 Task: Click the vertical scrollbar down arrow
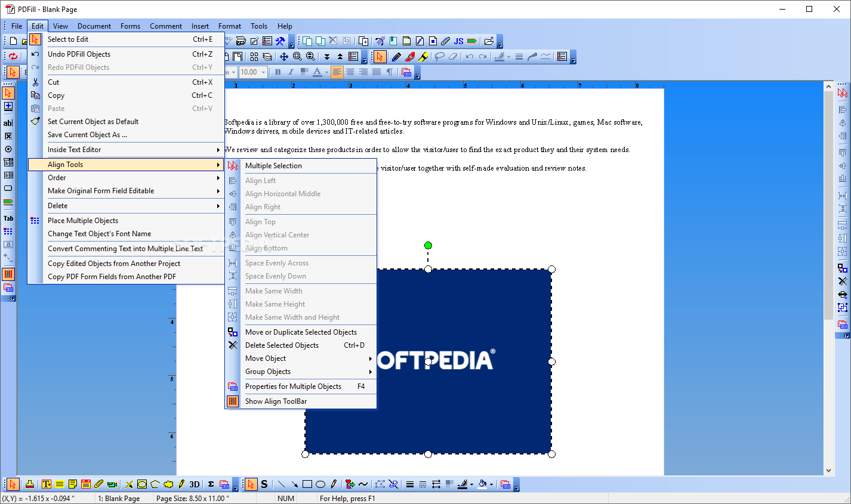[x=828, y=471]
